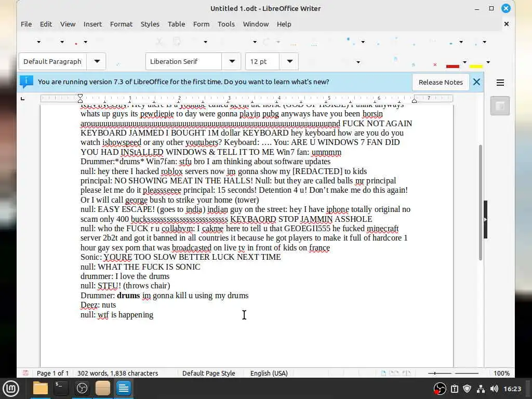Click the shield icon in system tray
This screenshot has width=532, height=399.
(467, 389)
